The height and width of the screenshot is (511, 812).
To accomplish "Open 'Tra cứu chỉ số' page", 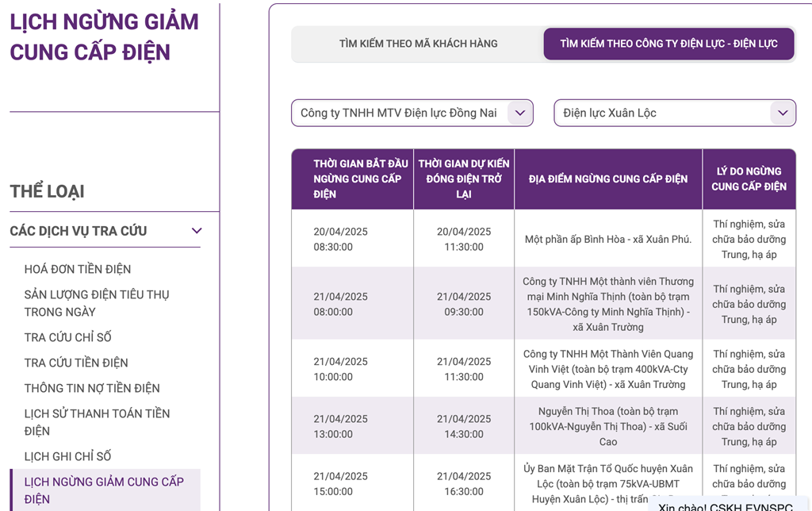I will tap(67, 337).
